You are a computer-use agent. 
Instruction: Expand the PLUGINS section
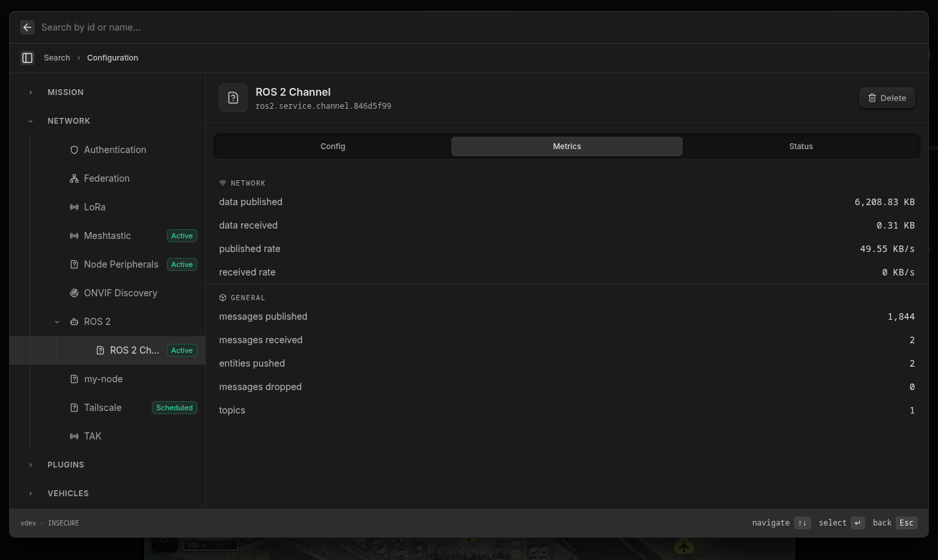click(x=31, y=465)
